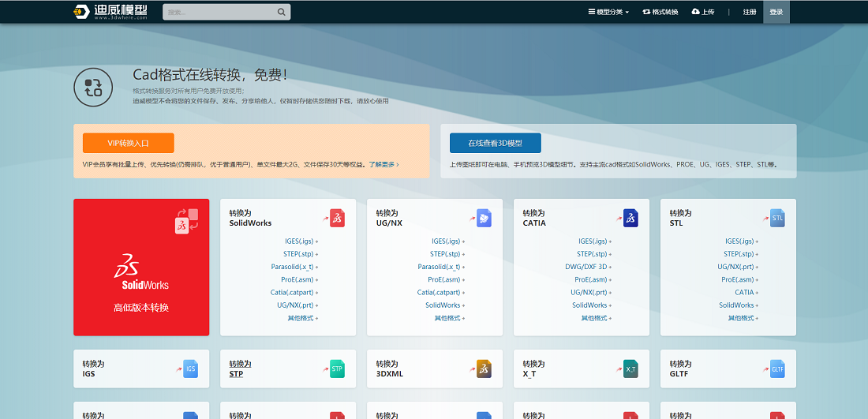
Task: Select UG/NX(.prt) under STL card
Action: point(738,267)
